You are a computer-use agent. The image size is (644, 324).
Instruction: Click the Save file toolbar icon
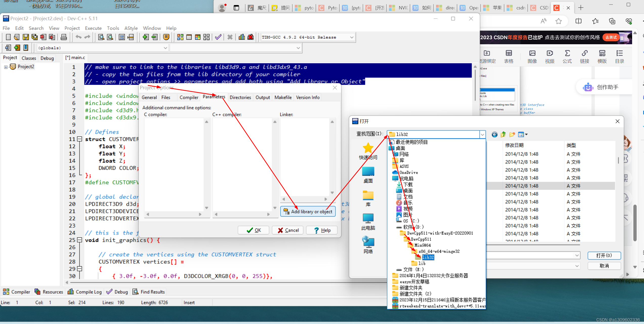(x=26, y=37)
